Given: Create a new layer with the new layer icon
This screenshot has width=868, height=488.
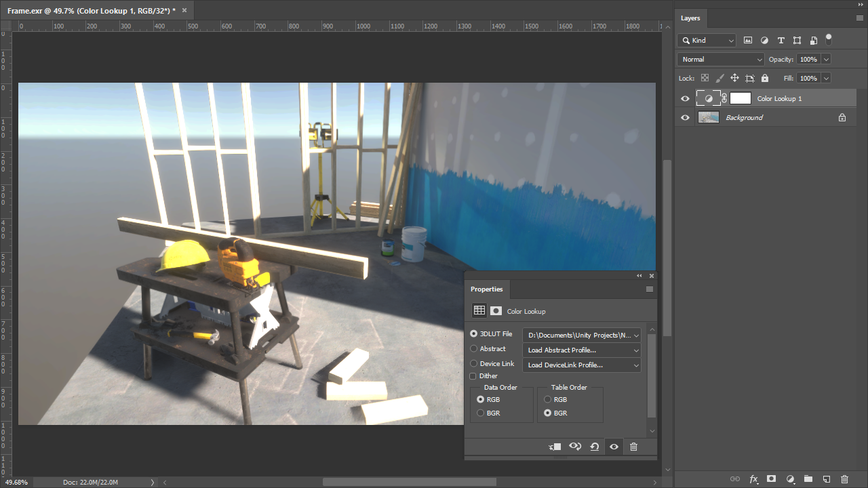Looking at the screenshot, I should (825, 479).
